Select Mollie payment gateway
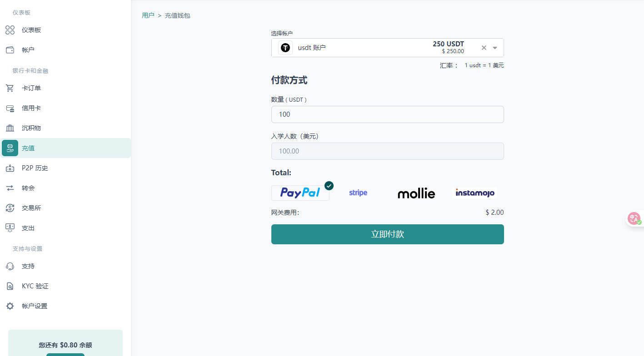Viewport: 644px width, 356px height. (x=416, y=193)
